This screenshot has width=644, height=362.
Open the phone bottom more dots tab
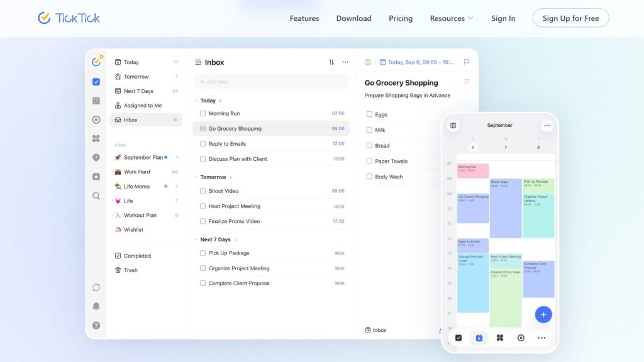[x=541, y=337]
